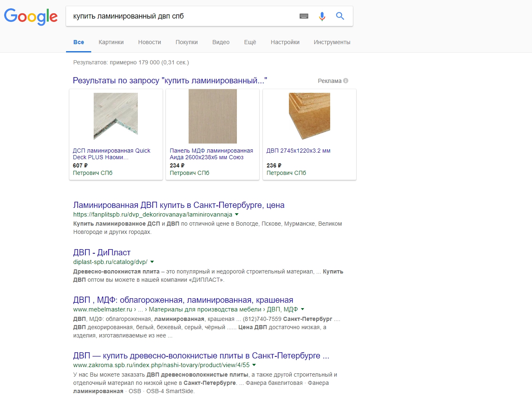Click the 236 ₽ price
532x396 pixels.
click(x=274, y=165)
